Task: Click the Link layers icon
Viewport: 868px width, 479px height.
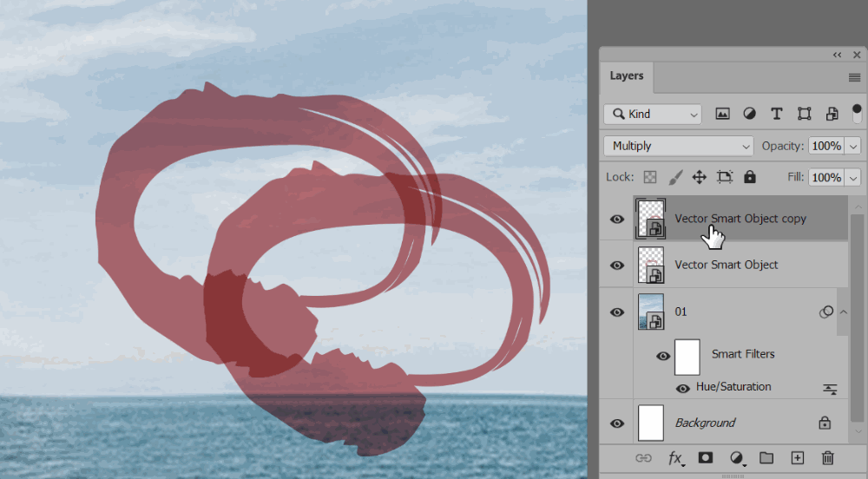Action: pyautogui.click(x=643, y=458)
